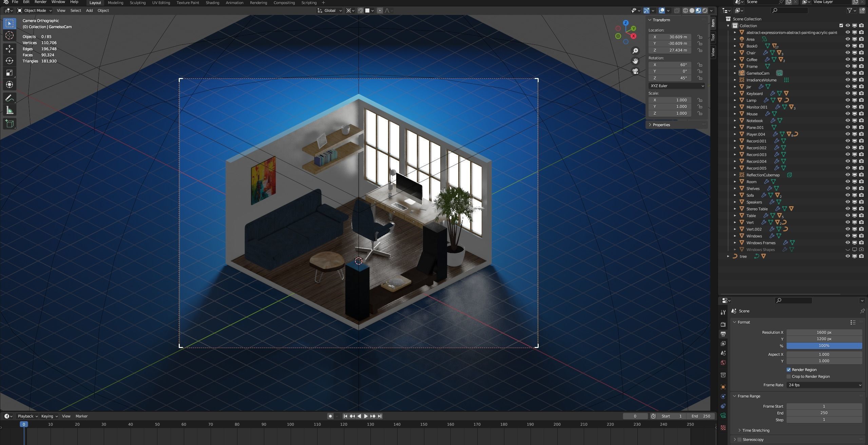Screen dimensions: 868x445
Task: Expand the Monitor.001 outliner item
Action: pyautogui.click(x=735, y=107)
